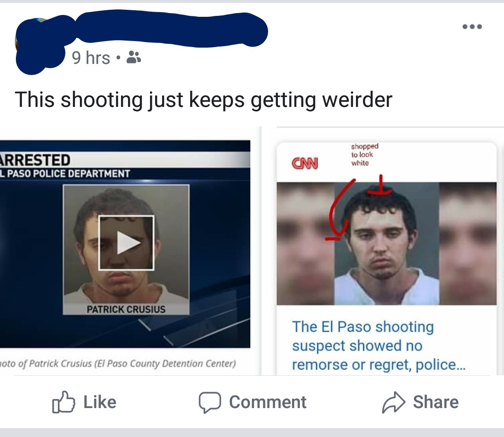The width and height of the screenshot is (504, 437).
Task: Click the 'shopped to look white' annotation
Action: click(x=364, y=155)
